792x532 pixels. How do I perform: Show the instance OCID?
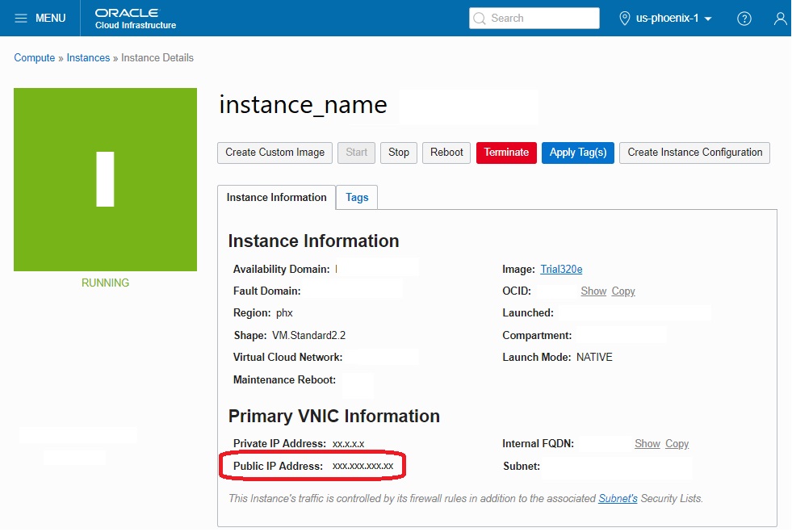click(593, 291)
